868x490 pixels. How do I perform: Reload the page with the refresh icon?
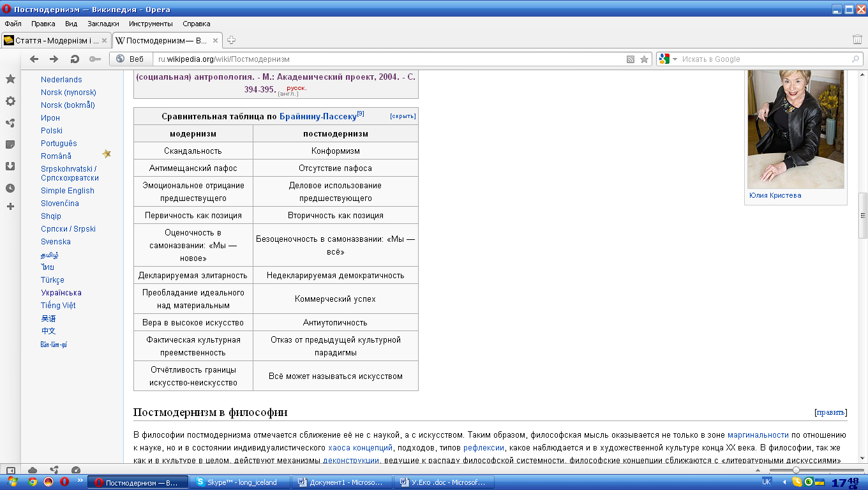coord(75,59)
